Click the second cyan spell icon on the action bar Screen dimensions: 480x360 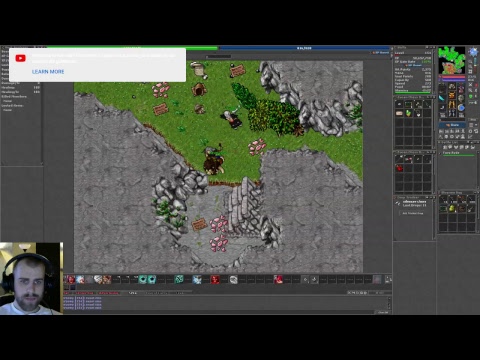(x=152, y=279)
